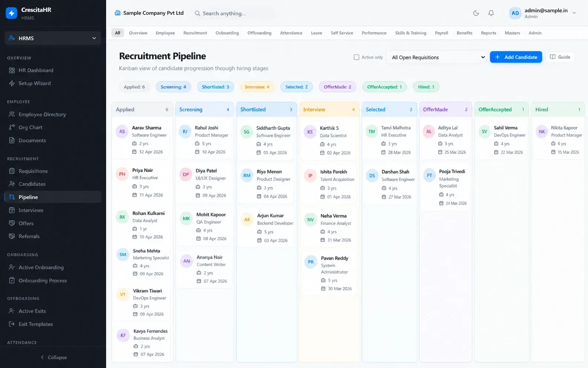Open the Guide button
The image size is (588, 368).
(x=560, y=57)
